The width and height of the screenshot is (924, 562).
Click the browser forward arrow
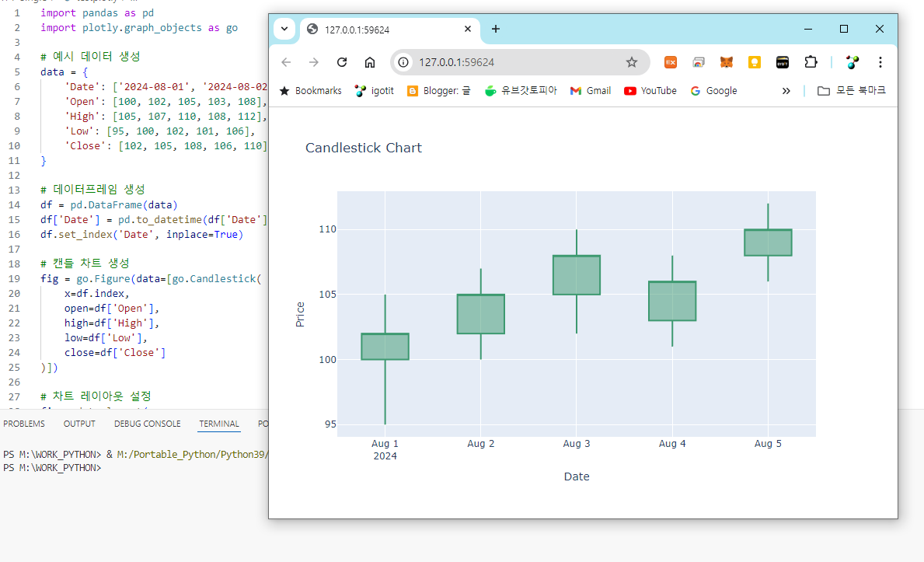314,62
